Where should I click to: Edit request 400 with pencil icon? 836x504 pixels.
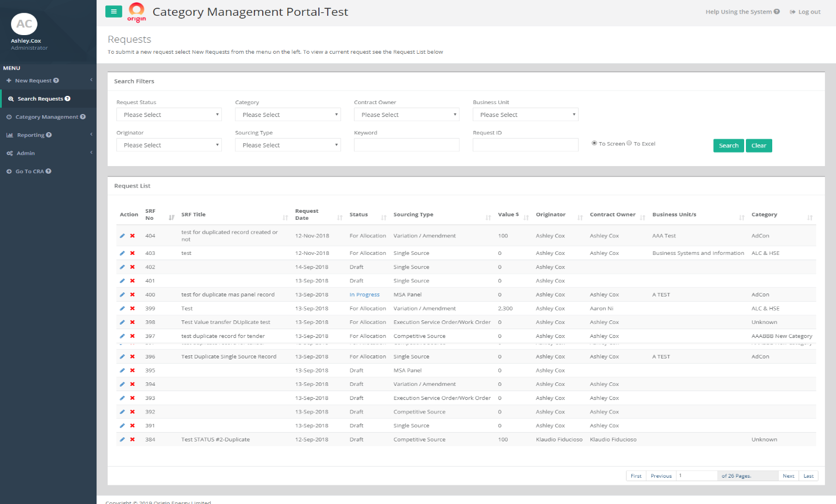pos(122,295)
